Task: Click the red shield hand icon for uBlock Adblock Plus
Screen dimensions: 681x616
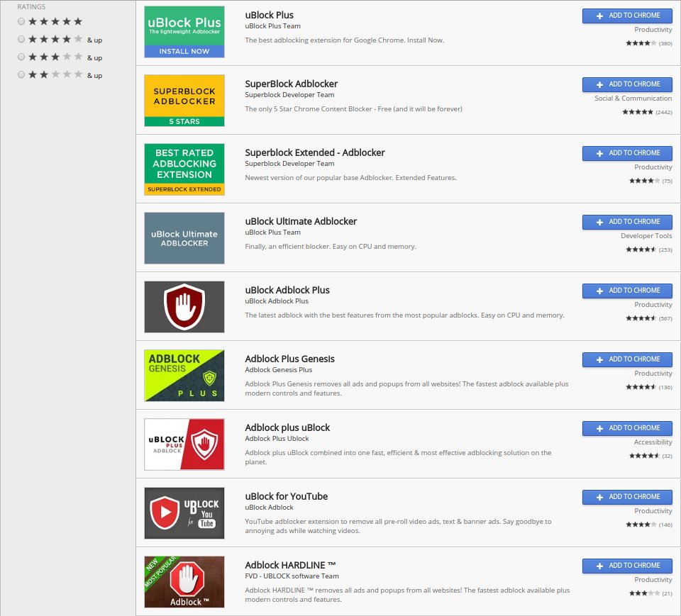Action: 184,307
